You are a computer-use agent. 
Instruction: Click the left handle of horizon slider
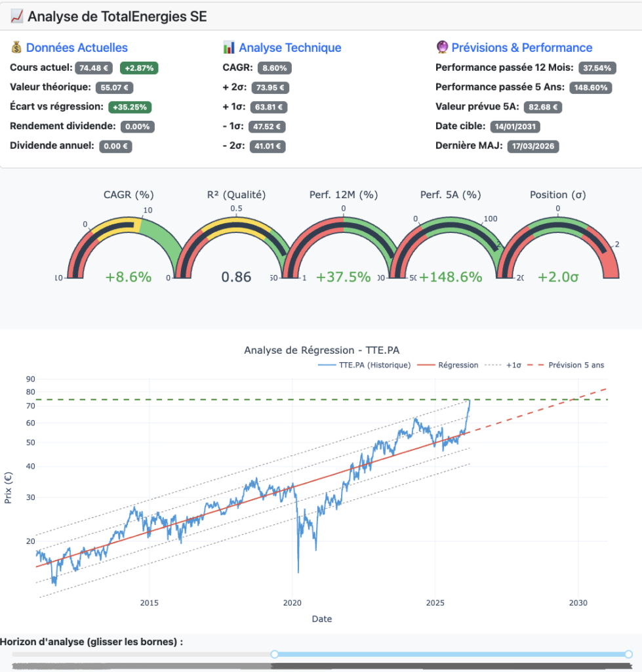[275, 654]
